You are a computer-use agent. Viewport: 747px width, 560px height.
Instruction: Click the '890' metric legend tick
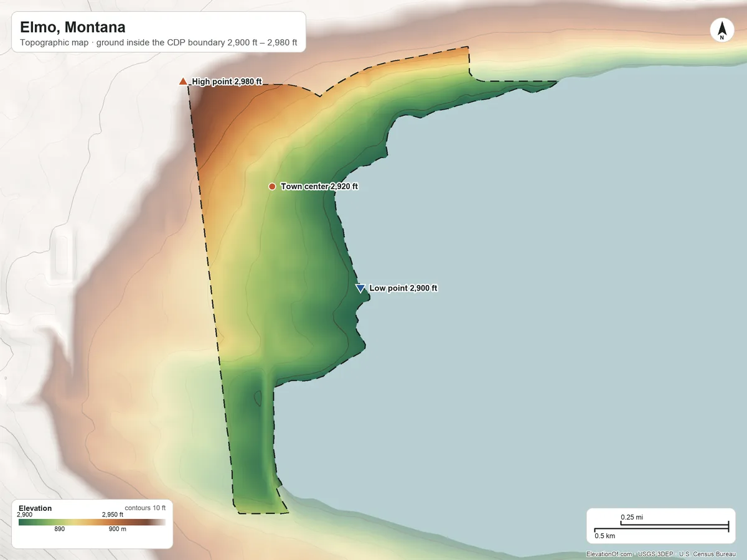pyautogui.click(x=60, y=530)
